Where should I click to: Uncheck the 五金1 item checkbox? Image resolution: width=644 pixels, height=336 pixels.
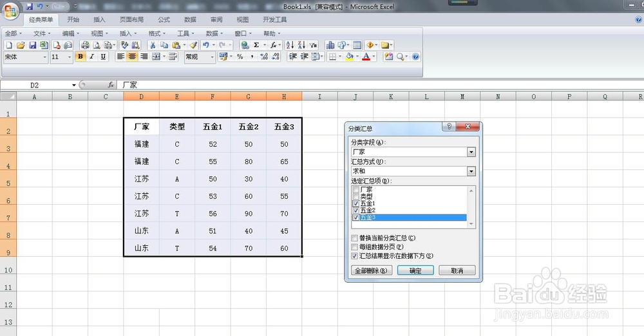[355, 203]
